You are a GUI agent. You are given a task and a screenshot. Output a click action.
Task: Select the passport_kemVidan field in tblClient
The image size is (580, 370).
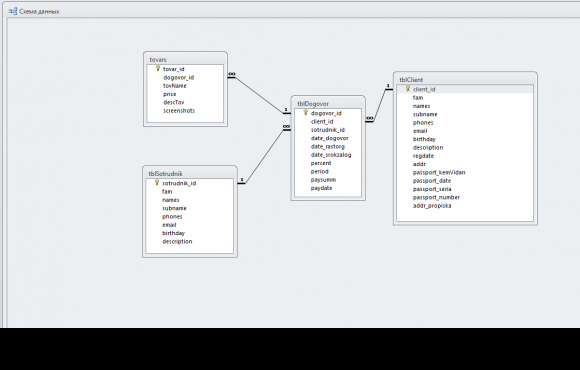tap(439, 172)
